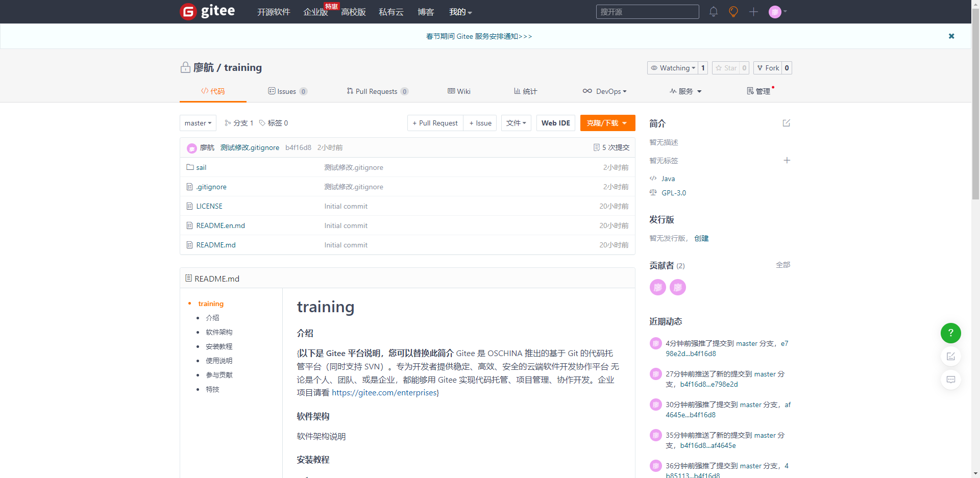The image size is (980, 478).
Task: Open the 克隆/下载 dropdown button
Action: pos(607,123)
